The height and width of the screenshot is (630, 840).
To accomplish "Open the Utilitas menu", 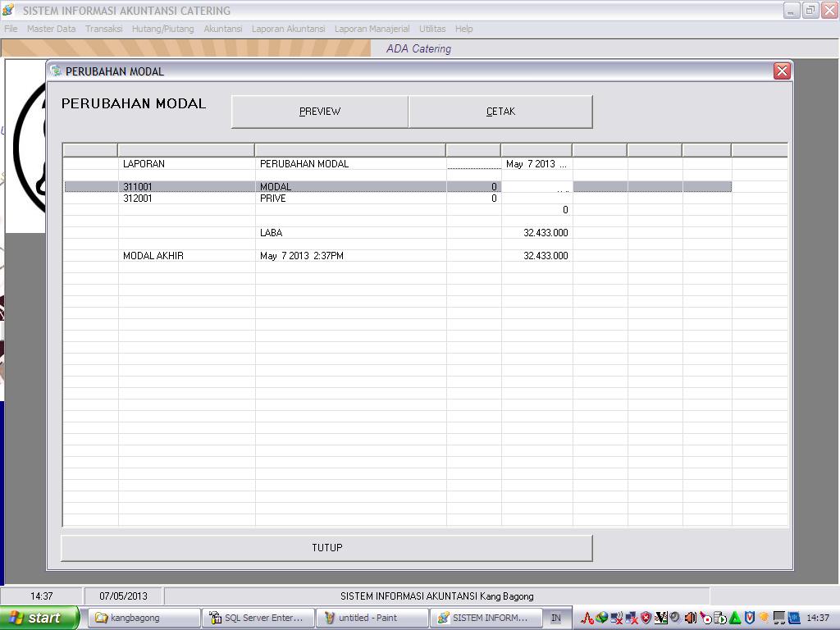I will (432, 29).
